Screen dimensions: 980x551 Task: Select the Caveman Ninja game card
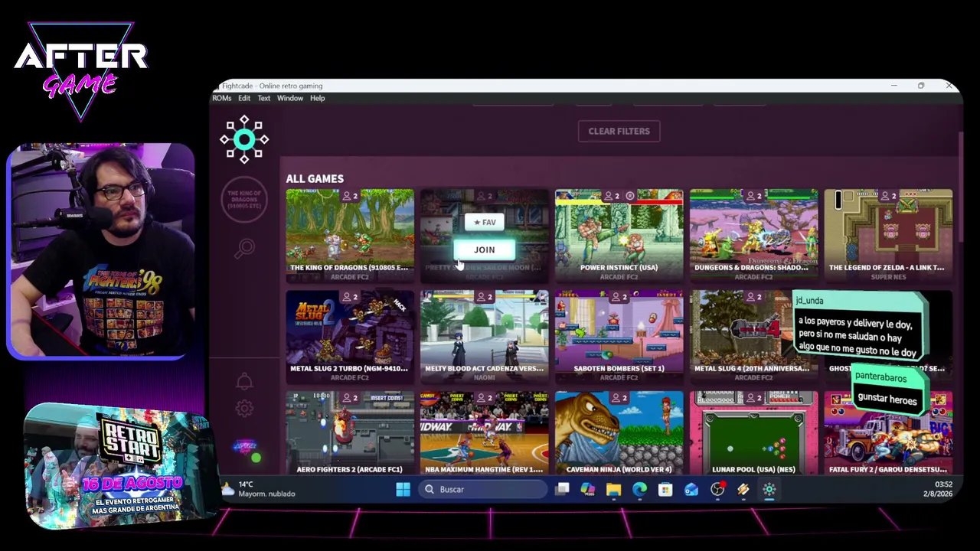click(619, 433)
